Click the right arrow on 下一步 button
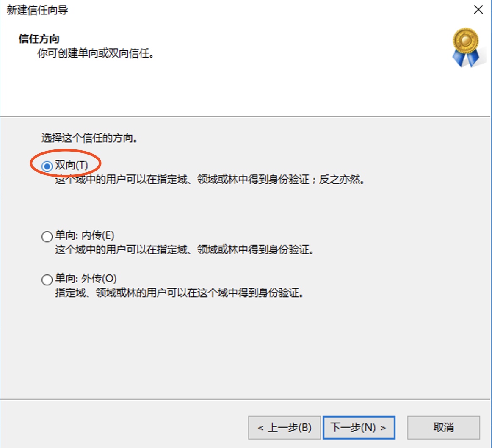492x448 pixels. point(383,428)
